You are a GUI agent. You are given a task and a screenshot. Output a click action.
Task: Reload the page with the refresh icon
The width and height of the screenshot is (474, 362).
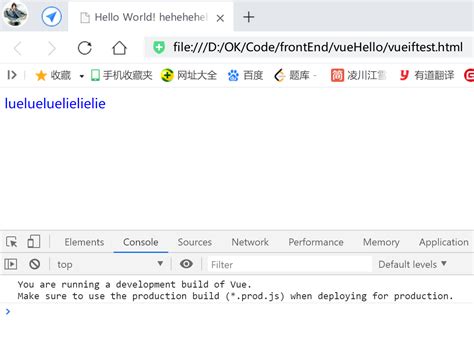tap(85, 48)
